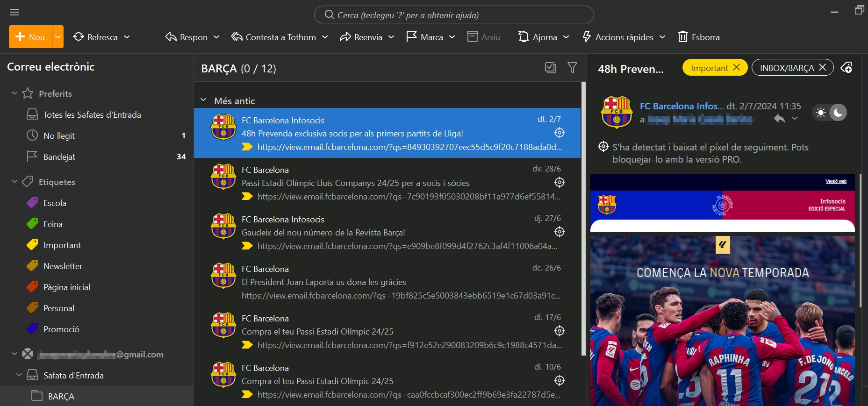
Task: Select the Promoció tag
Action: 61,329
